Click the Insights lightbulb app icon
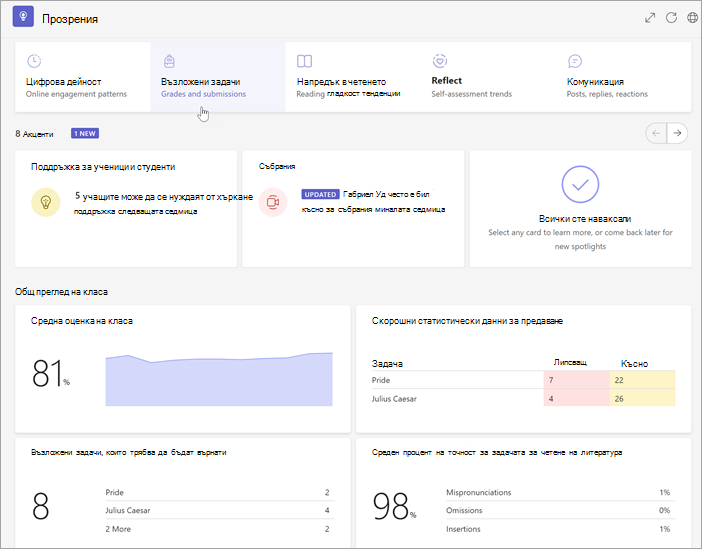The image size is (702, 549). [23, 17]
